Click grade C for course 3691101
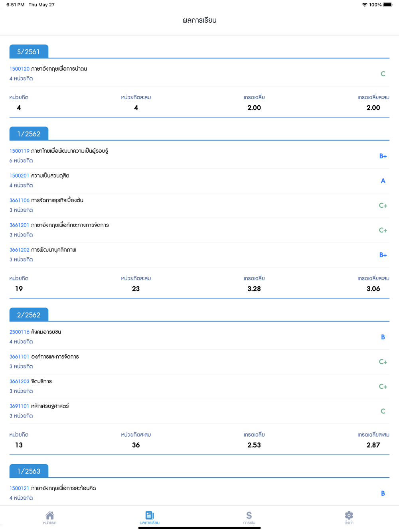This screenshot has width=399, height=532. pyautogui.click(x=383, y=411)
